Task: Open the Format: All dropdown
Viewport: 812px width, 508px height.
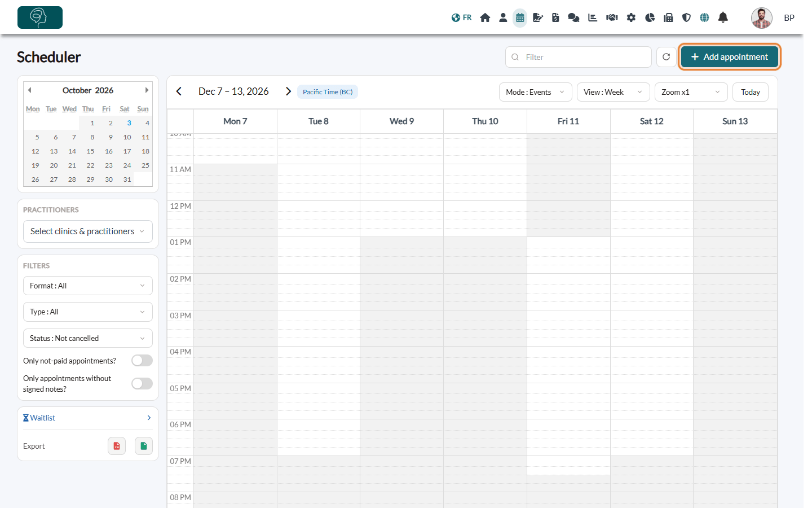Action: pyautogui.click(x=88, y=286)
